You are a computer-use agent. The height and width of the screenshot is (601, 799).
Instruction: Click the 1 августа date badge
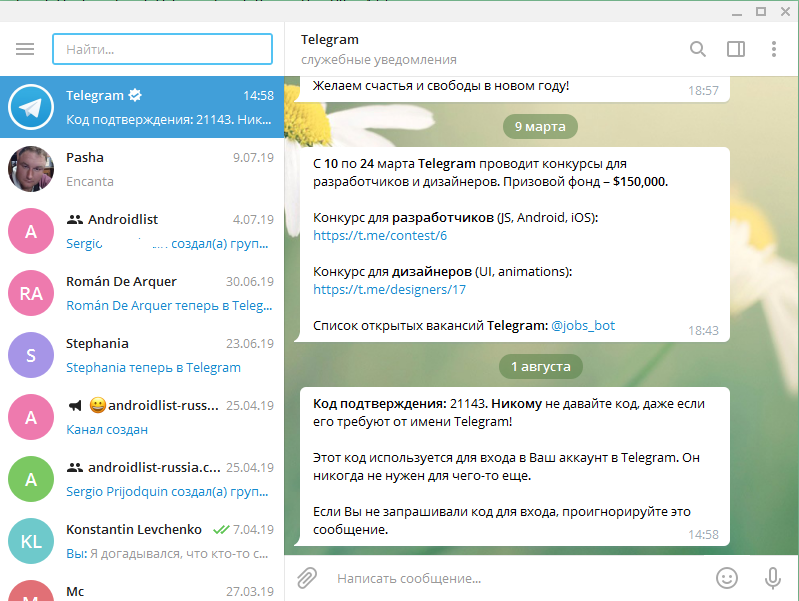point(541,367)
